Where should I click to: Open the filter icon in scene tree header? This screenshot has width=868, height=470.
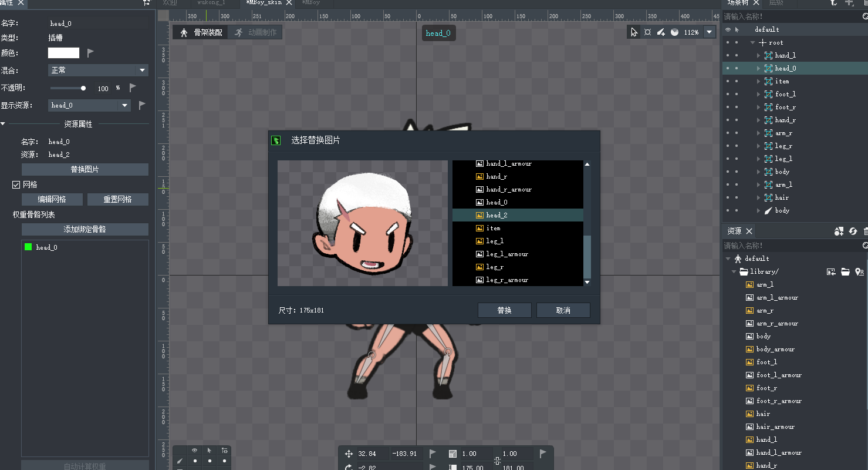[x=834, y=3]
